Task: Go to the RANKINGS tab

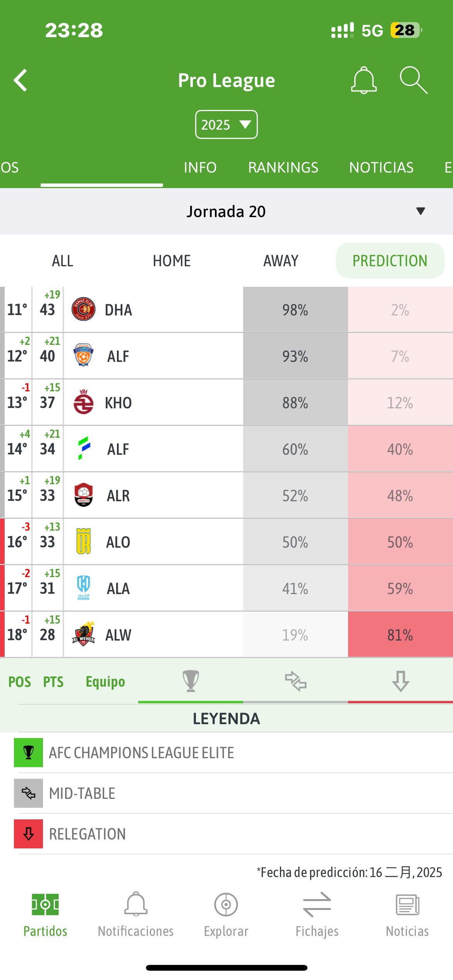Action: (283, 167)
